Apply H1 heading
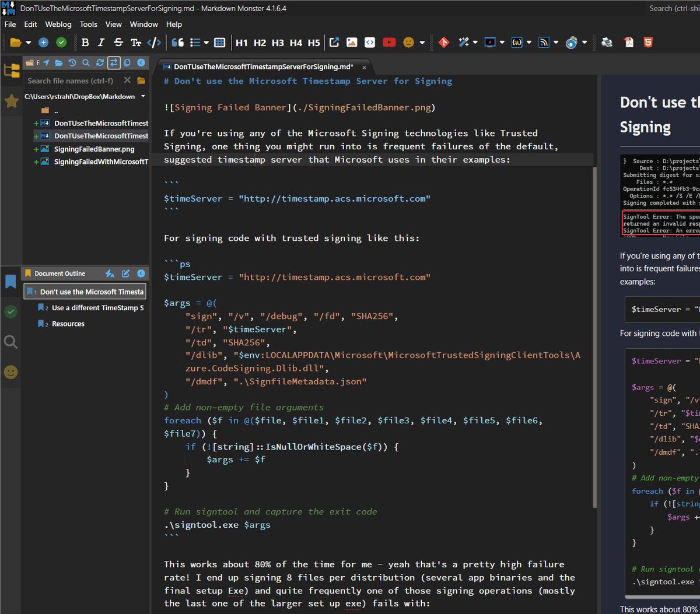Screen dimensions: 700x614 point(242,42)
